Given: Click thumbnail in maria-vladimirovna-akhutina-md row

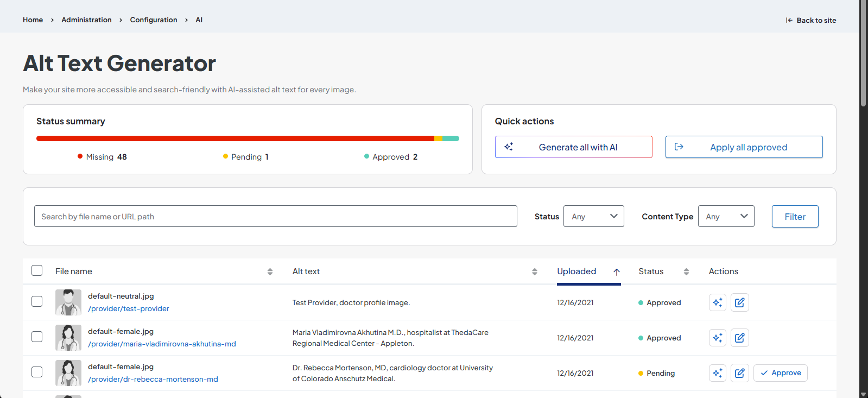Looking at the screenshot, I should tap(68, 337).
